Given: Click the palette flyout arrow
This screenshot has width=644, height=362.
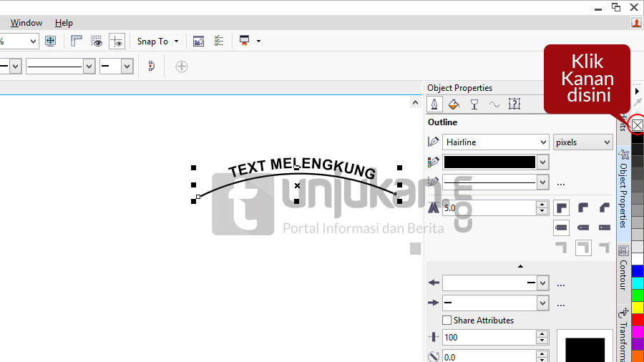Looking at the screenshot, I should point(637,91).
